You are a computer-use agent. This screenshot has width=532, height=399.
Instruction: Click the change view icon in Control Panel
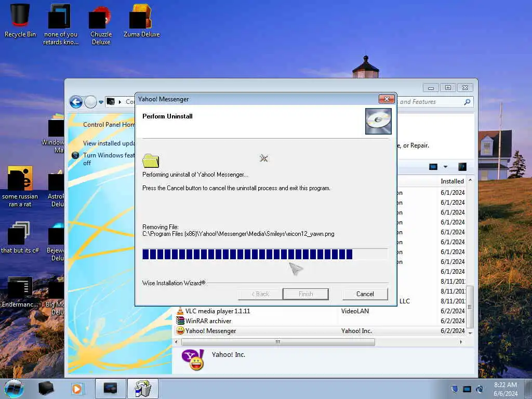(x=433, y=167)
